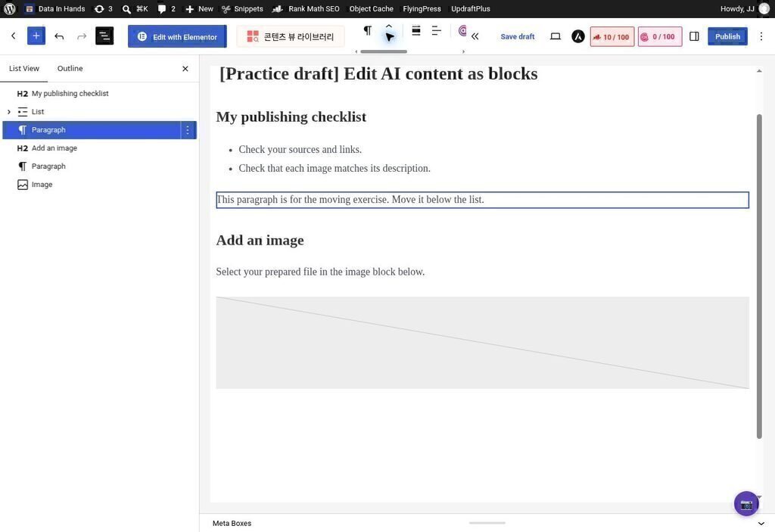Click the paragraph block type icon in toolbar
Image resolution: width=775 pixels, height=532 pixels.
[x=367, y=31]
